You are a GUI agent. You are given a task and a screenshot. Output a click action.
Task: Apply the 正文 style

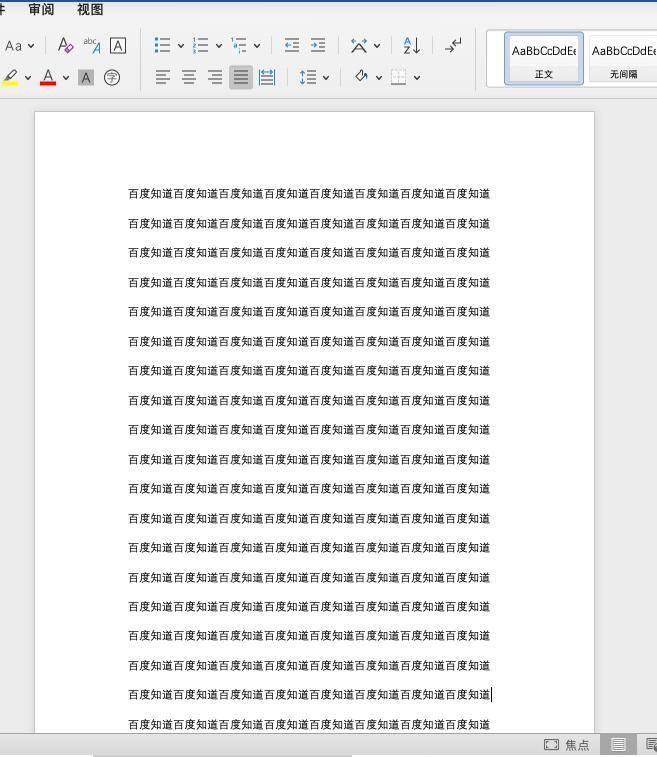tap(543, 57)
